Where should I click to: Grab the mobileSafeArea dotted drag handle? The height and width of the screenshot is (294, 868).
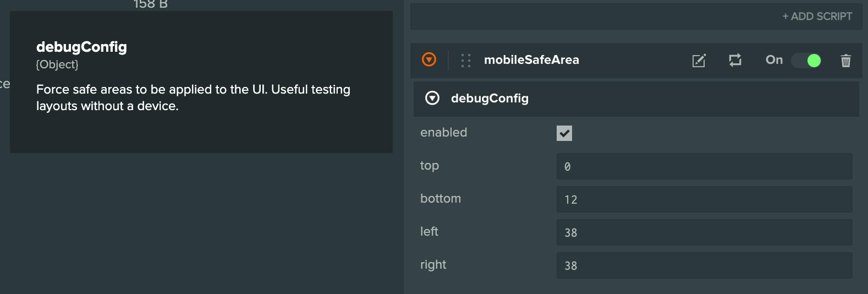coord(466,60)
